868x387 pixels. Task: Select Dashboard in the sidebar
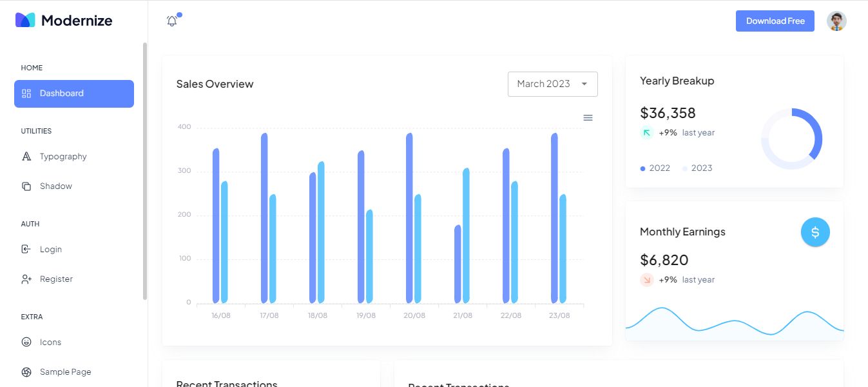(x=74, y=94)
